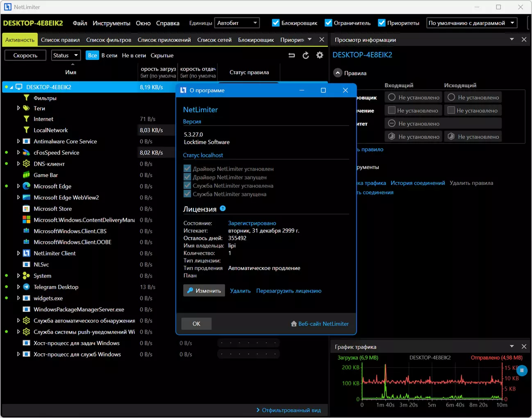Open the gear settings icon in Activity toolbar
The width and height of the screenshot is (532, 418).
pos(320,55)
